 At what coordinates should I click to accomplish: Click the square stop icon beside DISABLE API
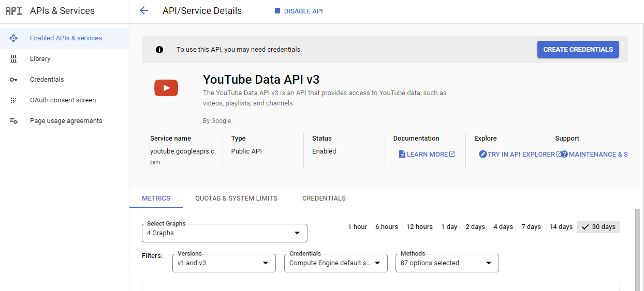[277, 11]
